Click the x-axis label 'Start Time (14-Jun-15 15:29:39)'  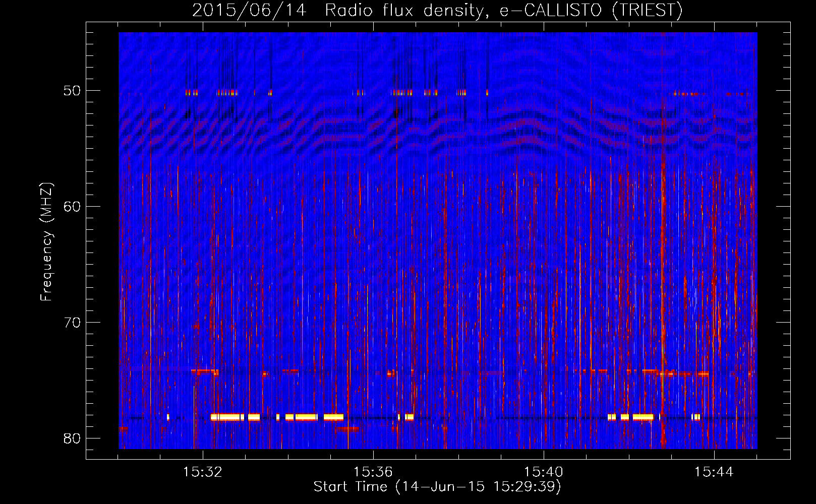click(x=437, y=487)
